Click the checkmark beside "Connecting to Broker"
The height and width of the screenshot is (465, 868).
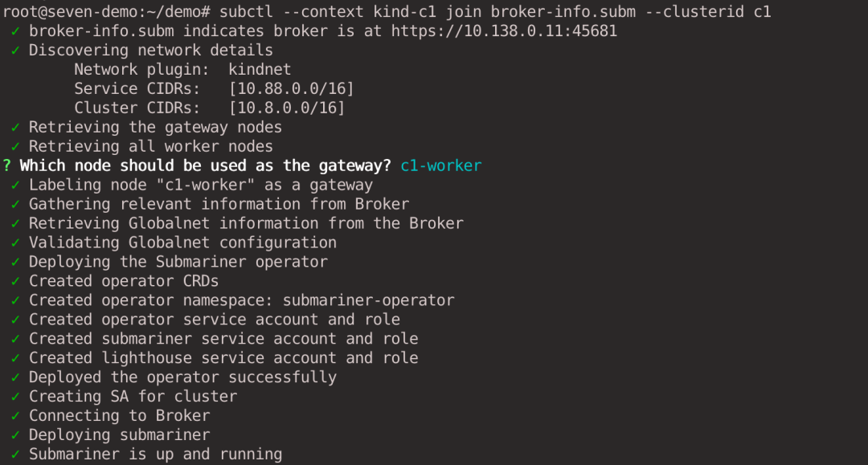15,415
